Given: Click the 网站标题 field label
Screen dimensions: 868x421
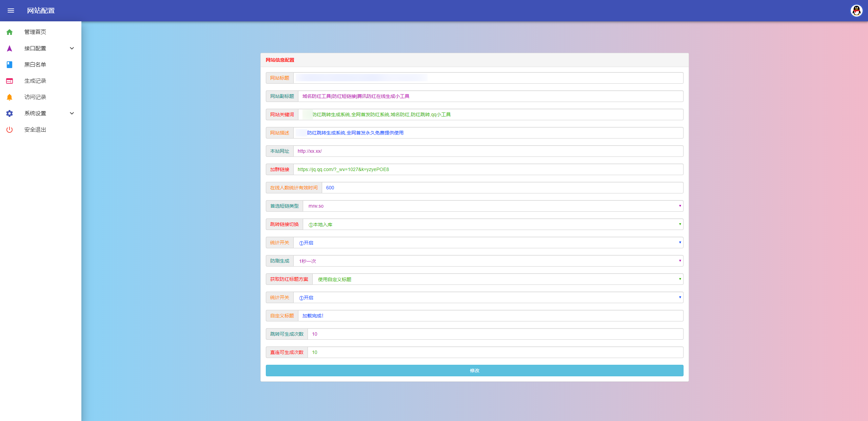Looking at the screenshot, I should tap(280, 78).
